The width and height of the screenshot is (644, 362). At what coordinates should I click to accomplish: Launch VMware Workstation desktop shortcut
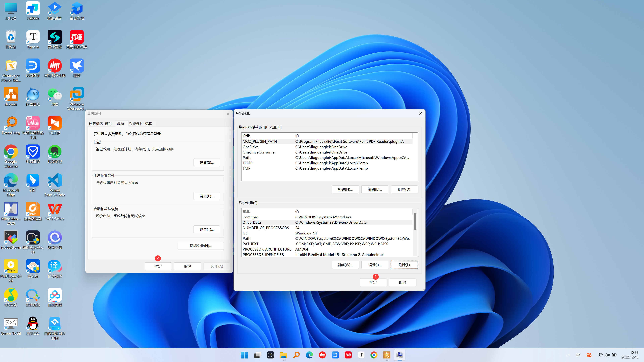pyautogui.click(x=77, y=99)
